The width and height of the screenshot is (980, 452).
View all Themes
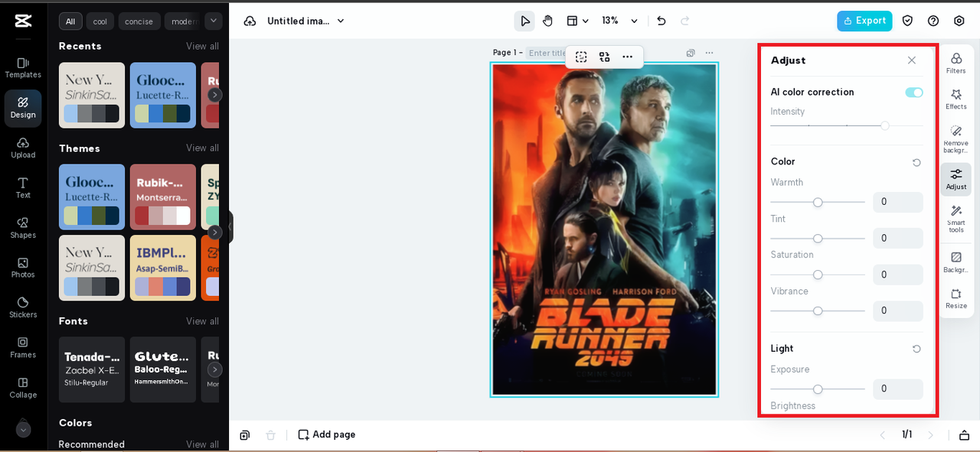202,148
